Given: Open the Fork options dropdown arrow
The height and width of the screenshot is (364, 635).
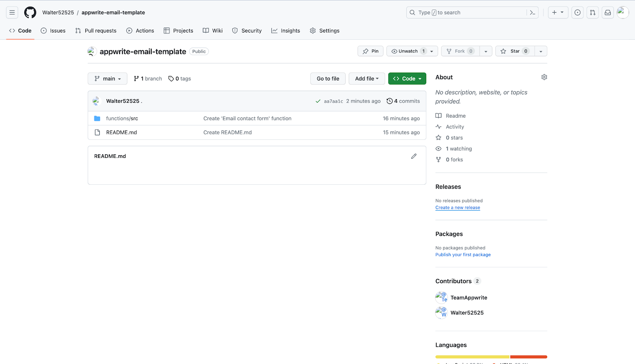Looking at the screenshot, I should [486, 51].
